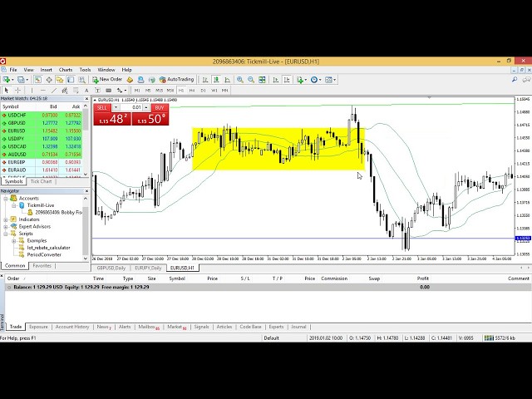
Task: Click the zoom out magnifier icon
Action: point(251,80)
